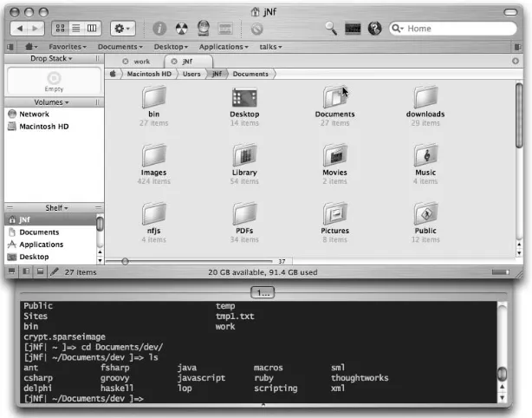Open the Favorites menu

68,47
